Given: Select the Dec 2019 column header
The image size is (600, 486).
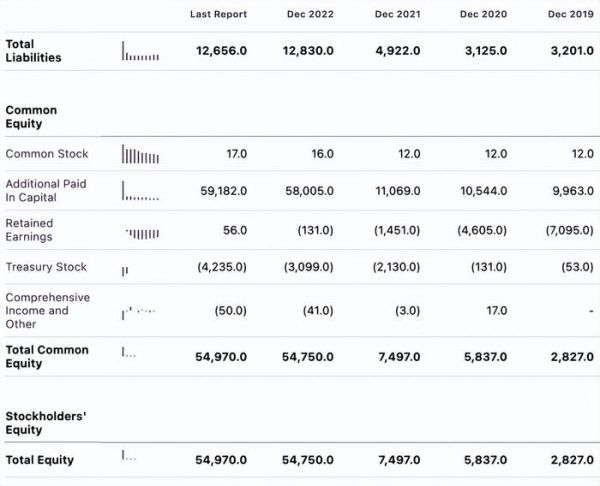Looking at the screenshot, I should coord(570,15).
